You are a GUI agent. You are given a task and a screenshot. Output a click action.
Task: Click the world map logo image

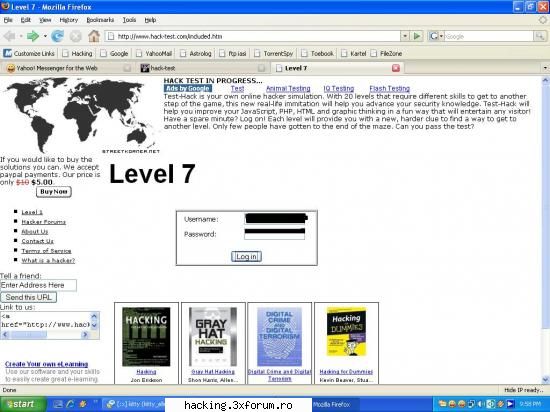tap(80, 115)
